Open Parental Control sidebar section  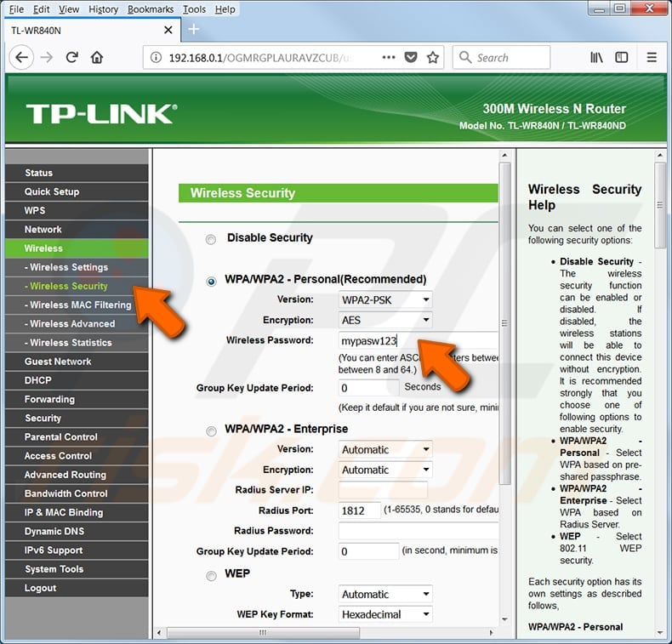tap(77, 436)
